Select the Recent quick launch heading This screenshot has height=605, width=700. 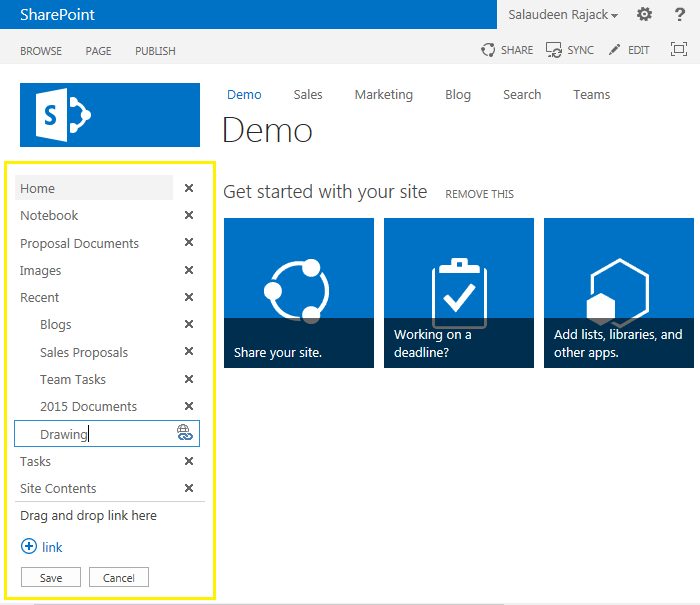tap(39, 297)
